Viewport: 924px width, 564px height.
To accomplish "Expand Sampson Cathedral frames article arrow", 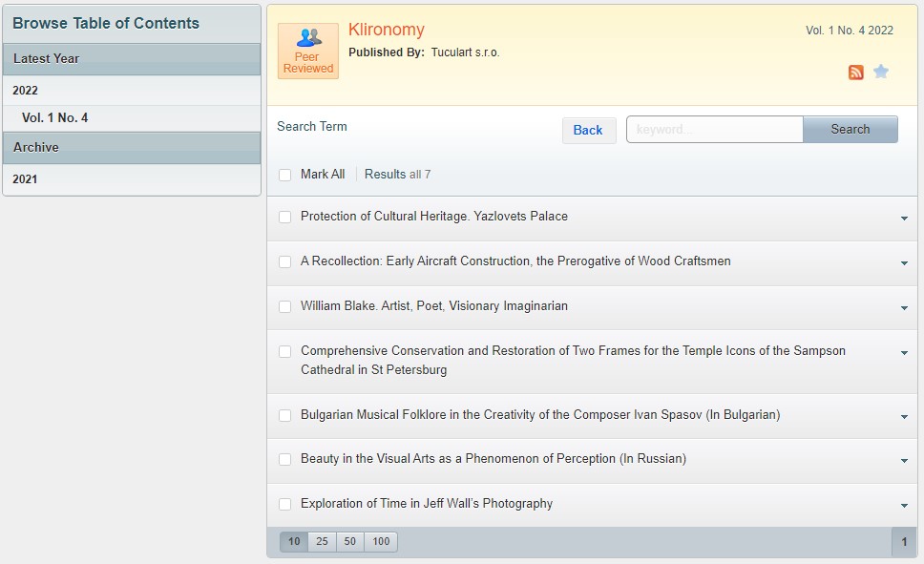I will click(904, 353).
